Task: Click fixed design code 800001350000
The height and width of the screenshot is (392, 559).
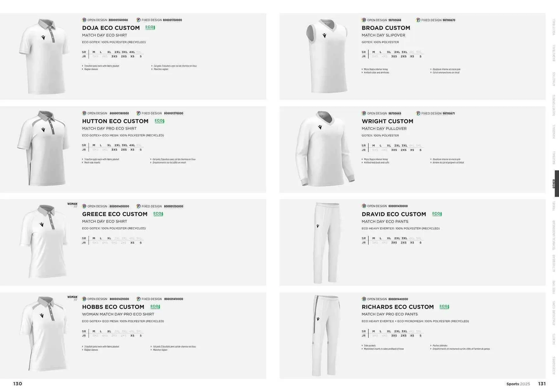Action: 172,20
